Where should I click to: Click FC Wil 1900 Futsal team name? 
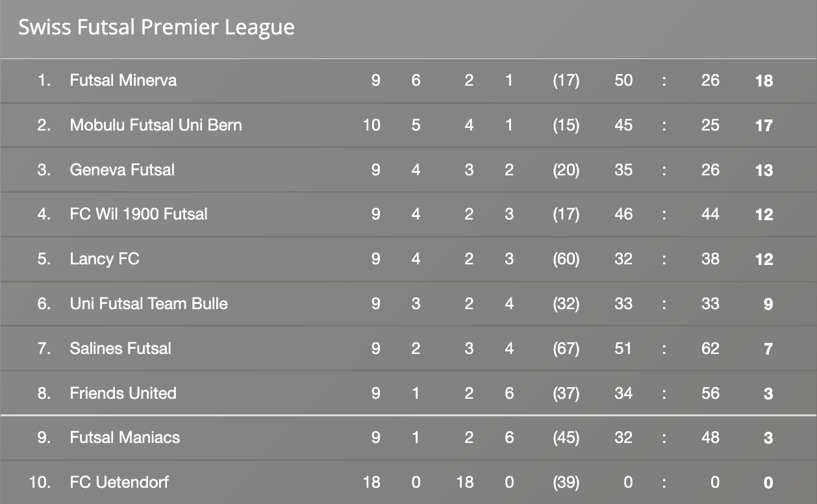[x=138, y=214]
